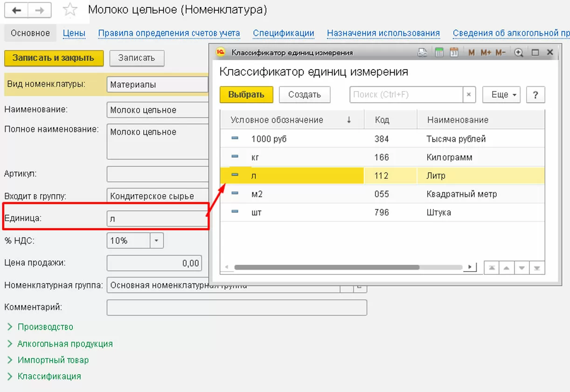Viewport: 570px width, 392px height.
Task: Click the Вид номенклатуры field Материалы
Action: tap(157, 85)
